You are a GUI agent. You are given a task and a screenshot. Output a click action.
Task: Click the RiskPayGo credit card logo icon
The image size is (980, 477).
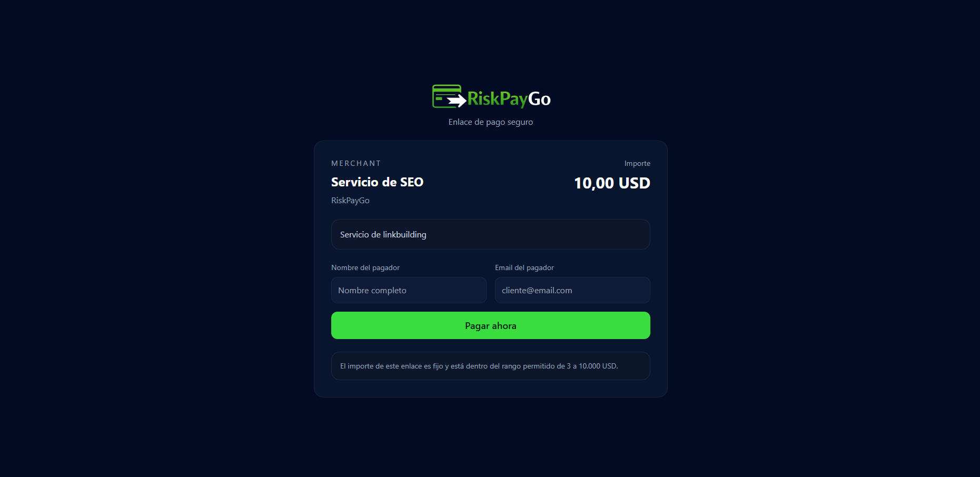tap(449, 96)
